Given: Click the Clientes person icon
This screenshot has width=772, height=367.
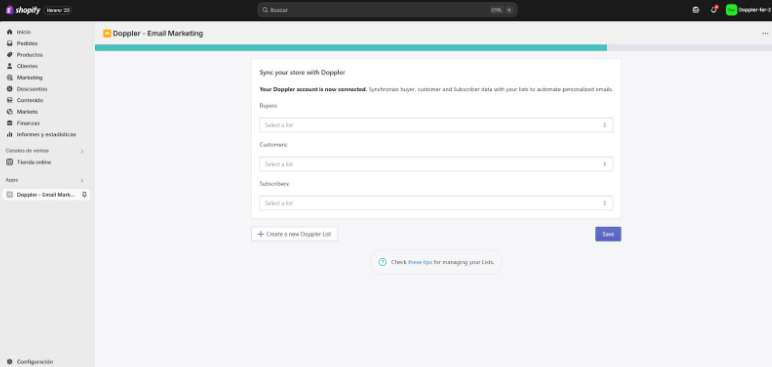Looking at the screenshot, I should pos(9,66).
